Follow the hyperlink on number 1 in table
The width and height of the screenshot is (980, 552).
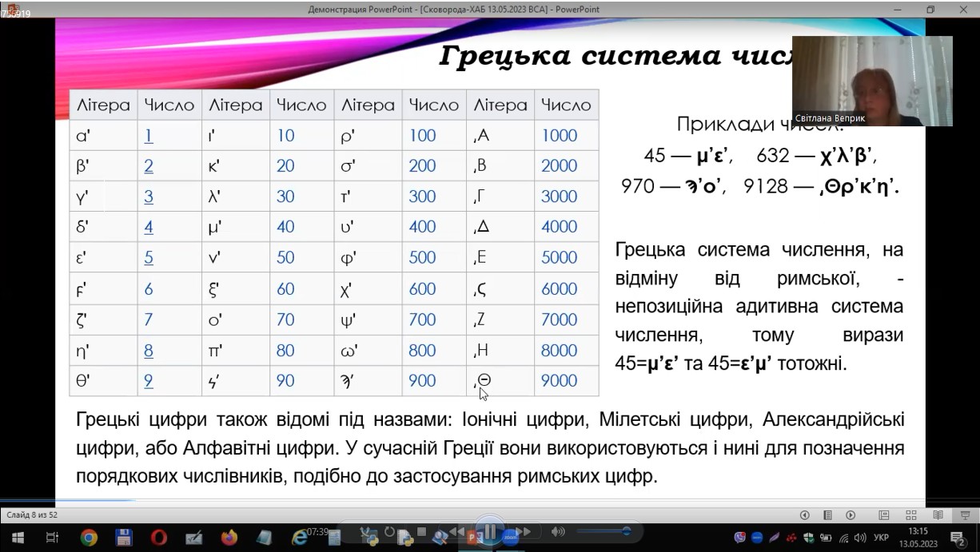click(149, 136)
